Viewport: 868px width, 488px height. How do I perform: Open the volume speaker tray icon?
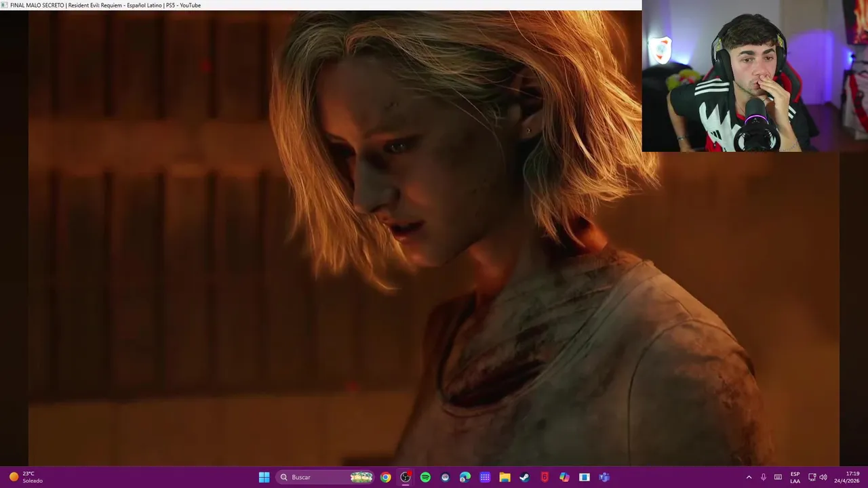pos(823,477)
